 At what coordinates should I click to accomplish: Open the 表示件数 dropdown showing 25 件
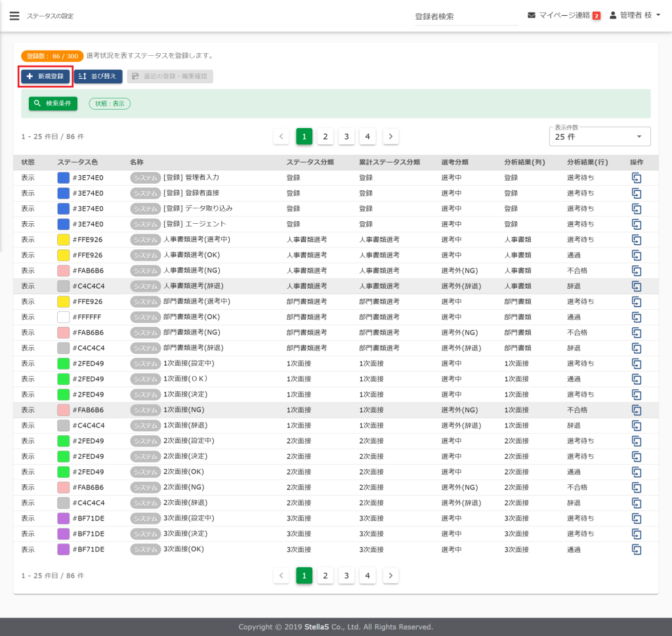pos(599,137)
